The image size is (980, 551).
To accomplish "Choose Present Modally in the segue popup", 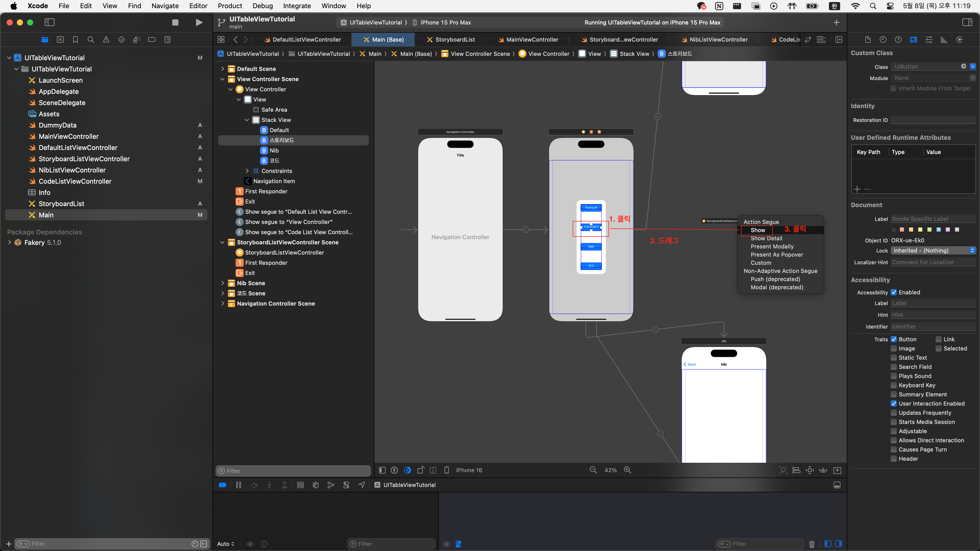I will (x=772, y=246).
